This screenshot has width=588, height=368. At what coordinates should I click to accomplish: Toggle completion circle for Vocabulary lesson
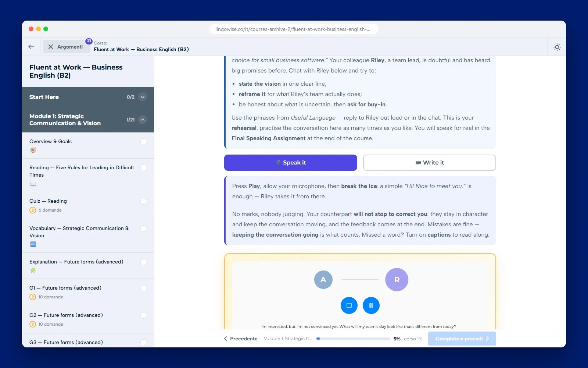pos(144,229)
